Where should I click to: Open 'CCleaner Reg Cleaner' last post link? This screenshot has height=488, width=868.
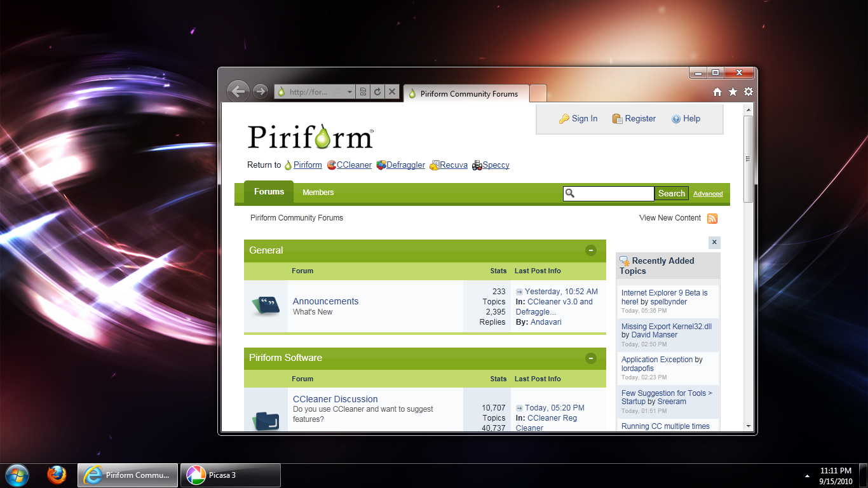[x=546, y=423]
